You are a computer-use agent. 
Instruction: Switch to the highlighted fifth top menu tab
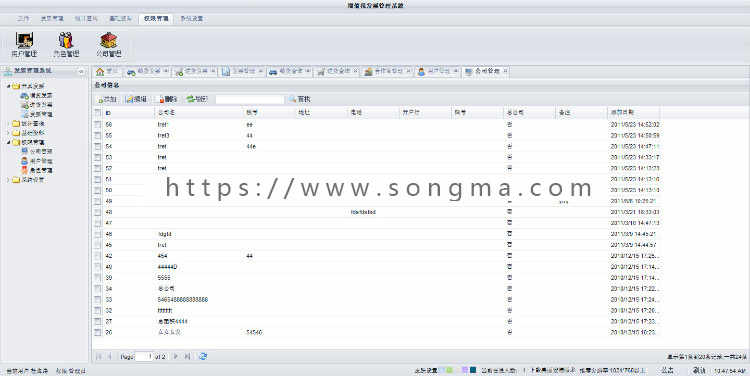click(x=156, y=19)
